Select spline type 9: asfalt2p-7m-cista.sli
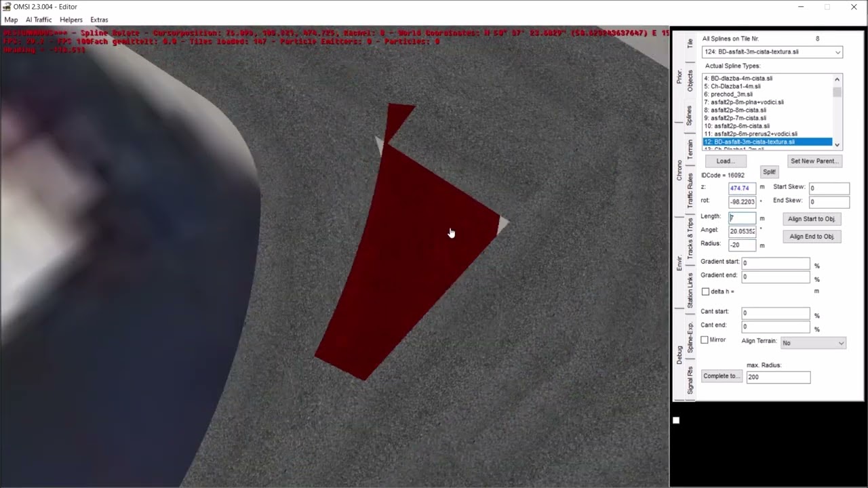This screenshot has height=488, width=868. (767, 118)
